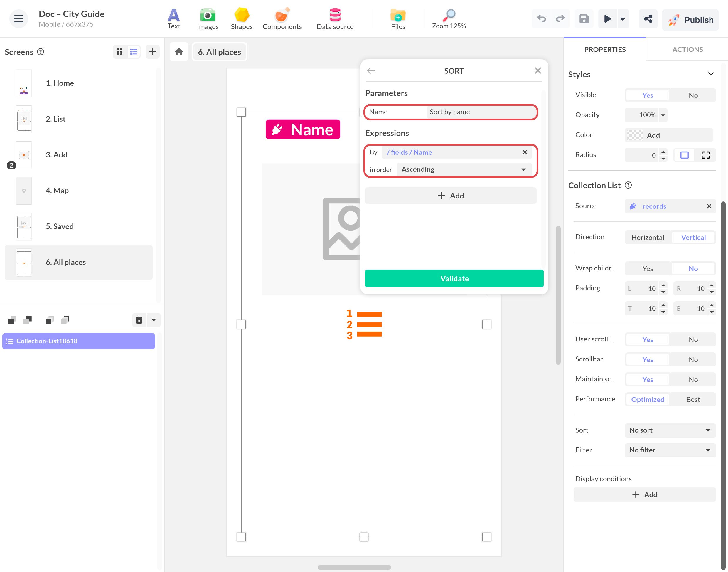Open screen 4. Map
The width and height of the screenshot is (728, 572).
coord(79,191)
